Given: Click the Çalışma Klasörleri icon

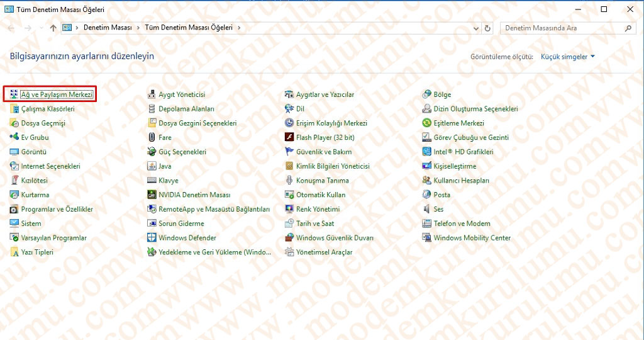Looking at the screenshot, I should 14,109.
